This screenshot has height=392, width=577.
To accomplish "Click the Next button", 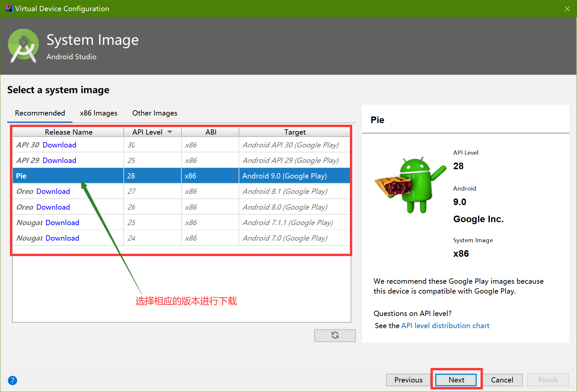I will point(456,380).
